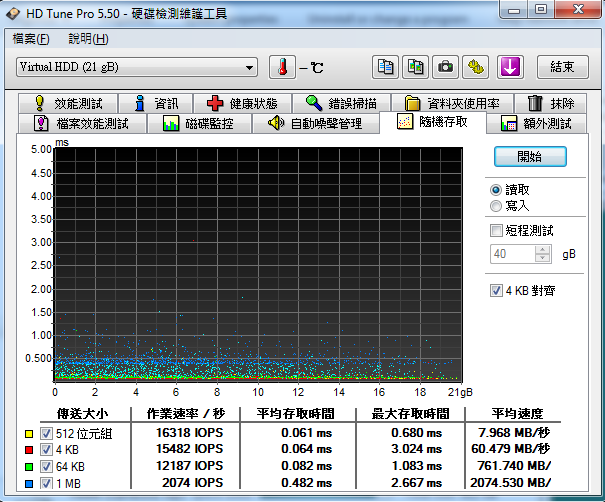Open the 額外測試 tab
Viewport: 605px width, 502px height.
click(537, 123)
